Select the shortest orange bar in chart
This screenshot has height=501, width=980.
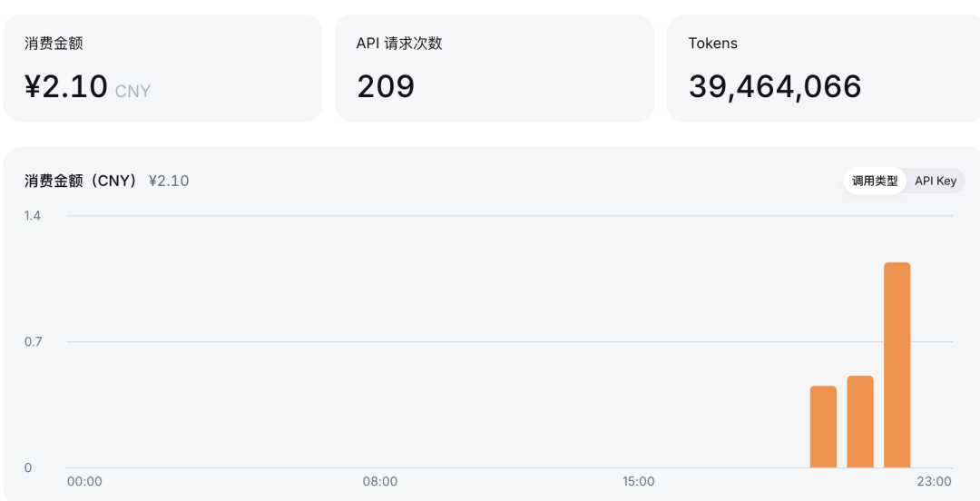point(823,427)
